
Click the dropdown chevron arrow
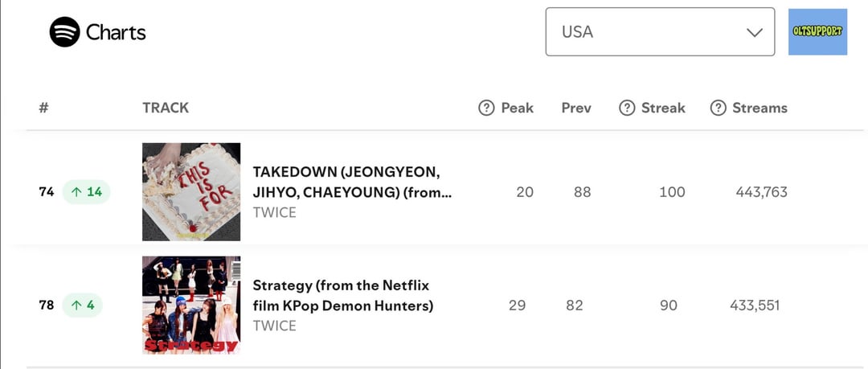pyautogui.click(x=754, y=33)
